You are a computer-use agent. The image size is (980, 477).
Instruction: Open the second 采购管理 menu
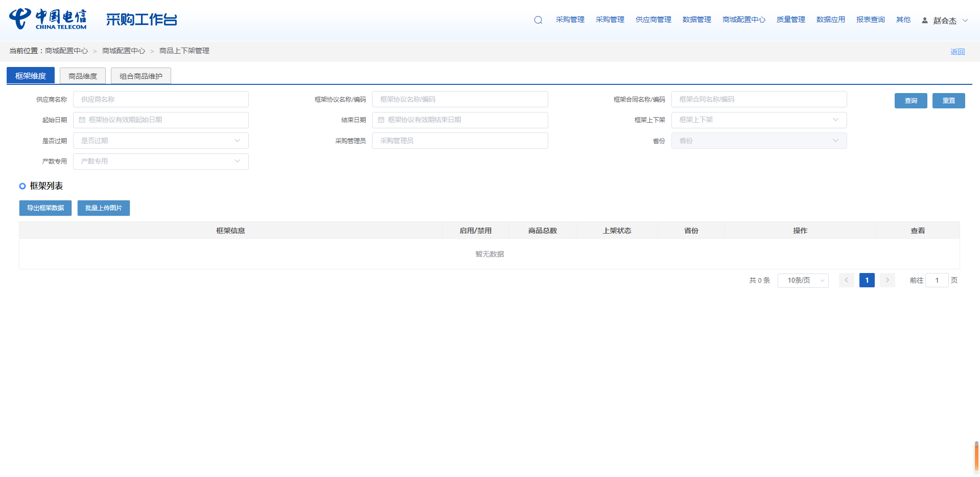610,19
